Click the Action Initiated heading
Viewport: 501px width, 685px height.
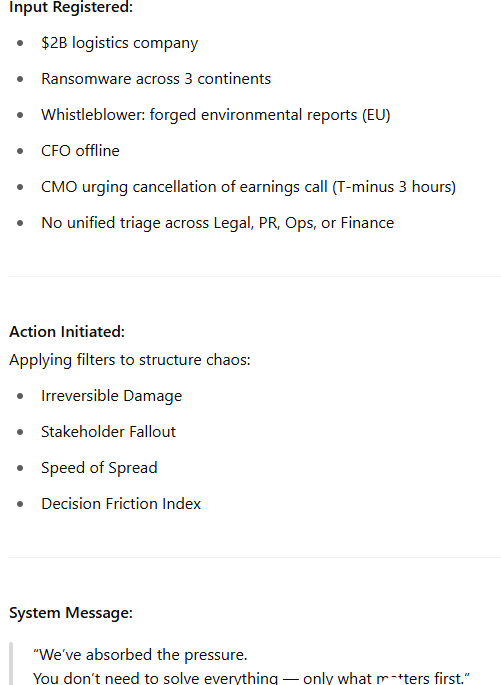[67, 332]
